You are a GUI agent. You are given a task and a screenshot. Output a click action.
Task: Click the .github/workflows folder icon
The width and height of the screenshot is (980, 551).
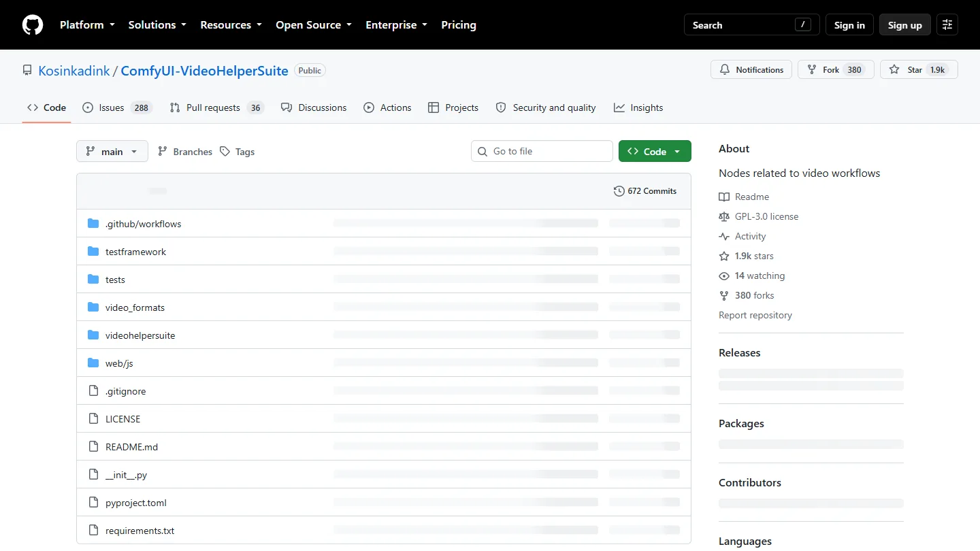click(x=93, y=224)
